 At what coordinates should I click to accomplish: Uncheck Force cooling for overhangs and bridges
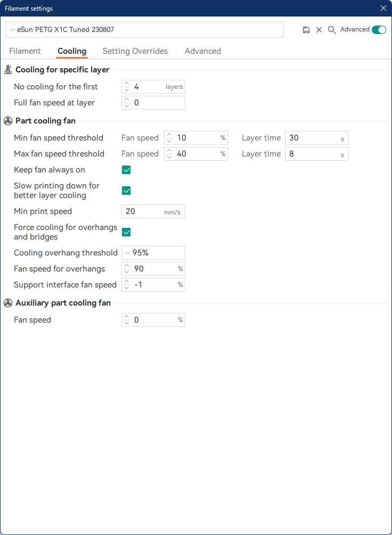pos(126,232)
